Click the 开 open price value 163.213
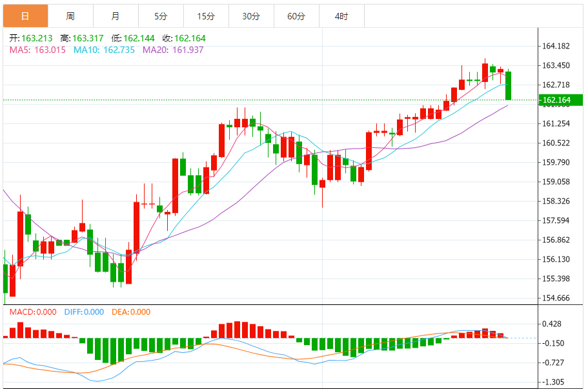Screen dimensions: 588x389 [x=37, y=38]
